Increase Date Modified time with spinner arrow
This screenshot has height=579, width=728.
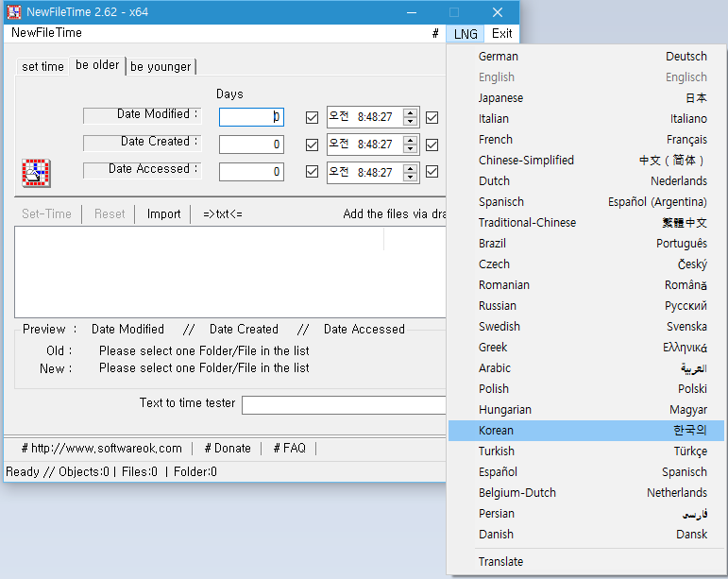coord(410,113)
